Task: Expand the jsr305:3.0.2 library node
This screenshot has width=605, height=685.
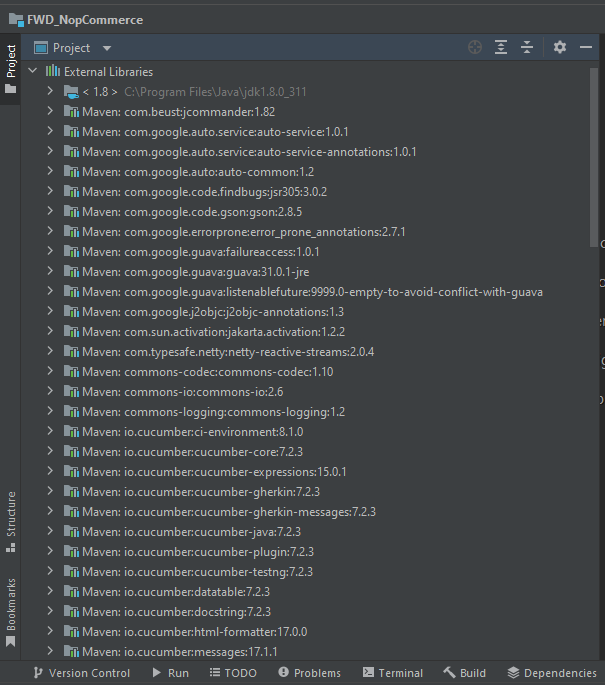Action: click(50, 191)
